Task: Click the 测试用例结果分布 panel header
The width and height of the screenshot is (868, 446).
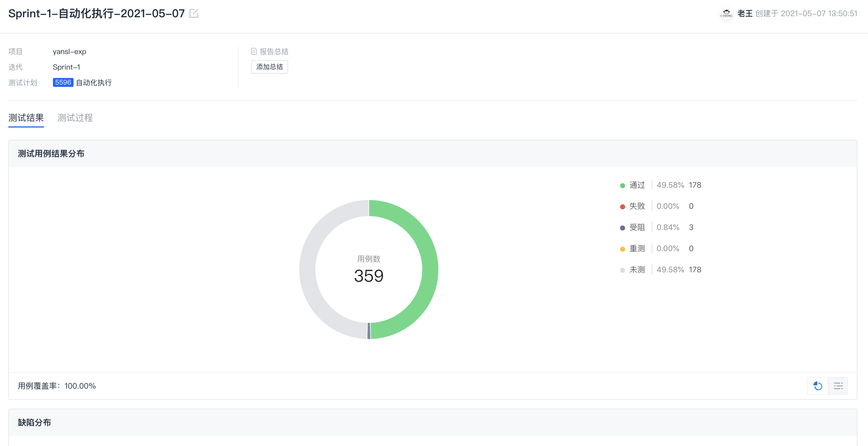Action: click(433, 154)
